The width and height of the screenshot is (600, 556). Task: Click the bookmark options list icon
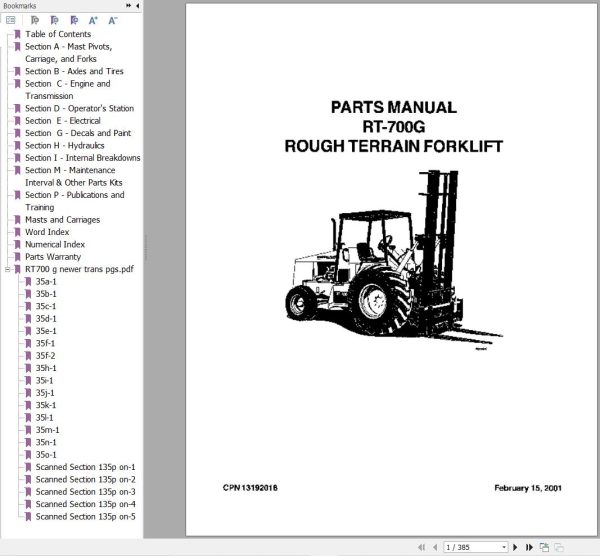11,20
